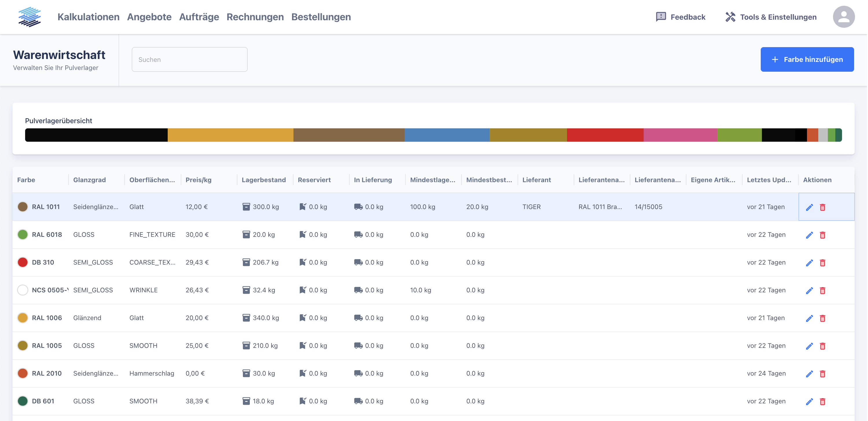Viewport: 868px width, 421px height.
Task: Click the red segment in Pulverlagerübersicht bar
Action: coord(605,135)
